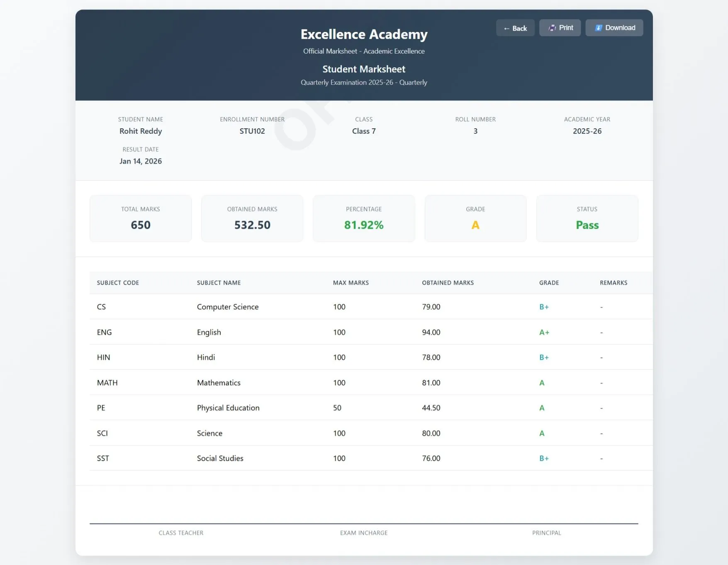The height and width of the screenshot is (565, 728).
Task: Click the B+ grade for Computer Science
Action: pos(544,307)
